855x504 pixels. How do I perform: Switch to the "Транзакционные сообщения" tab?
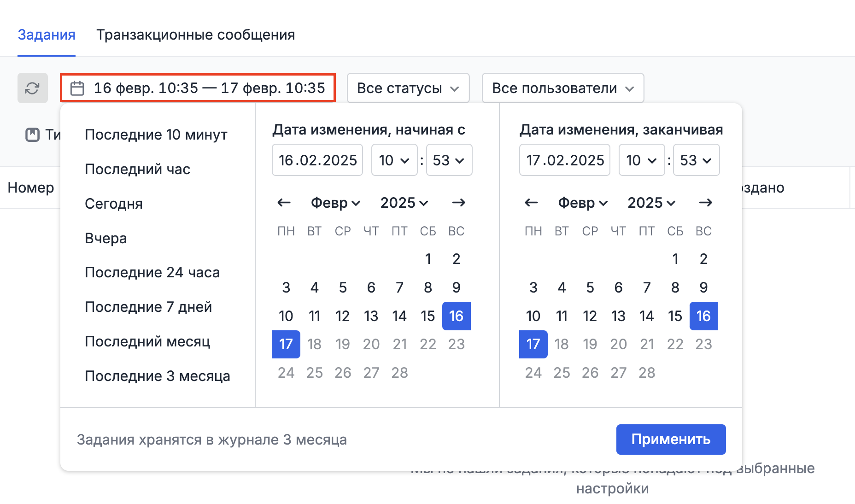(195, 34)
